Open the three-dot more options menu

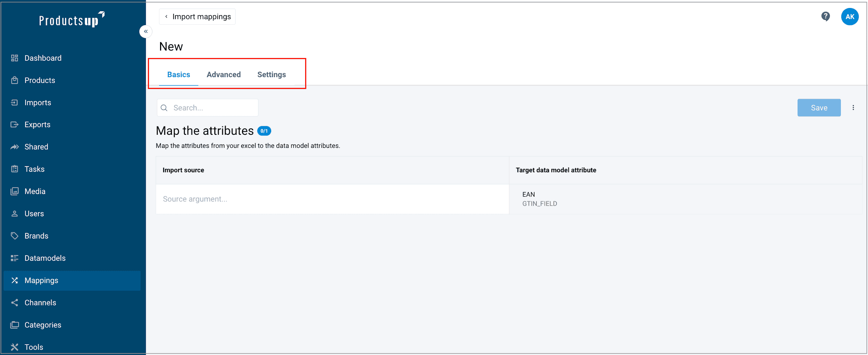coord(853,108)
